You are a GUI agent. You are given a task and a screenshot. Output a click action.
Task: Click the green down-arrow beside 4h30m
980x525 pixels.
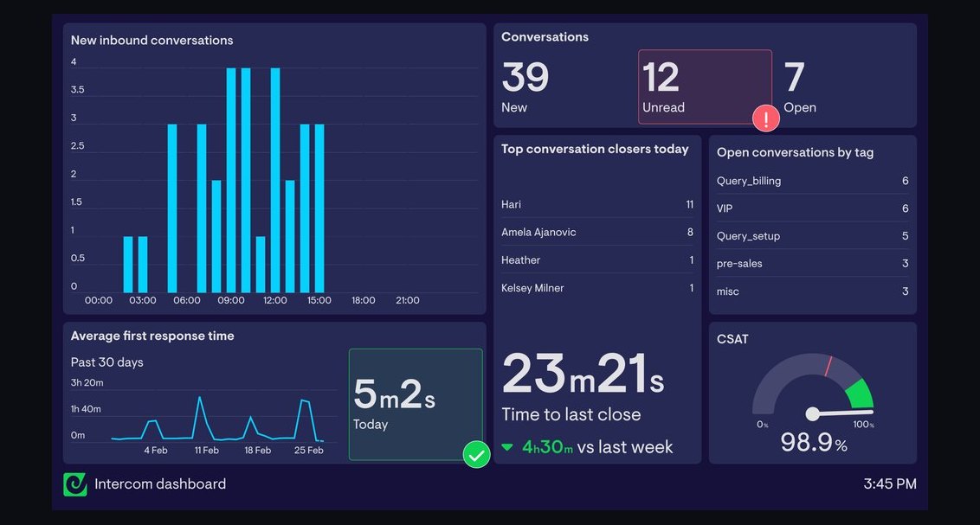pyautogui.click(x=507, y=448)
